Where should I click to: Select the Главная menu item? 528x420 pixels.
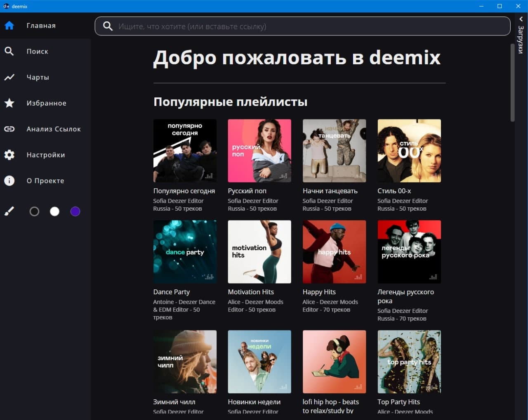coord(41,26)
